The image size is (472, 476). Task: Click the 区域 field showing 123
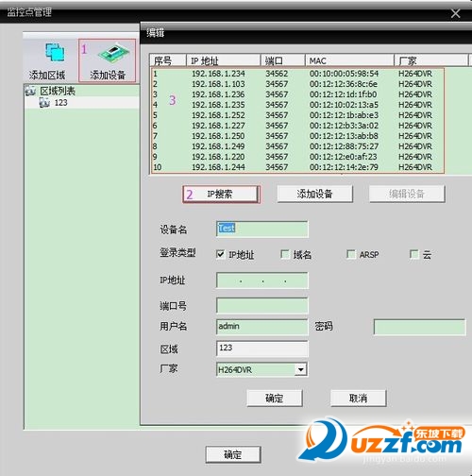[x=262, y=348]
